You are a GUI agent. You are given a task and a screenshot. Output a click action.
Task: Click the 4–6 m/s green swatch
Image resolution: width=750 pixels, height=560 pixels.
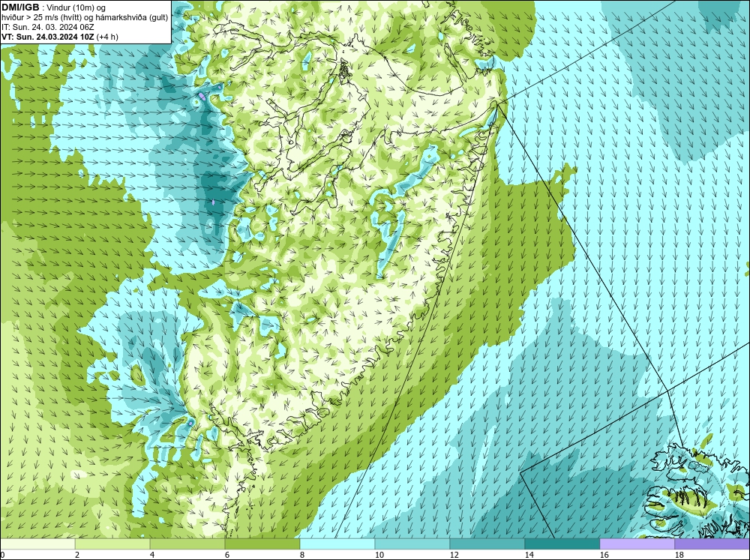point(187,544)
